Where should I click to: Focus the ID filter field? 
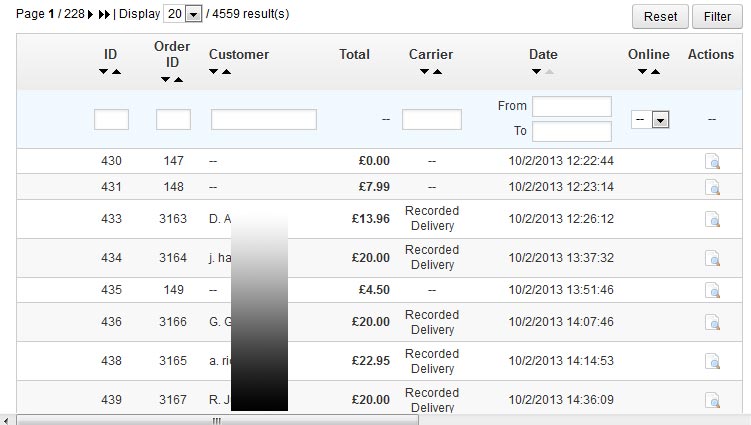pos(111,120)
